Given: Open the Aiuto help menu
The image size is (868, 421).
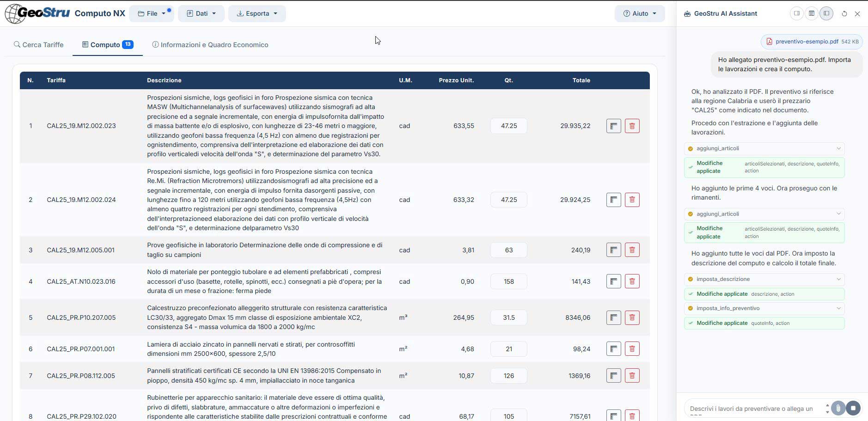Looking at the screenshot, I should click(x=640, y=13).
